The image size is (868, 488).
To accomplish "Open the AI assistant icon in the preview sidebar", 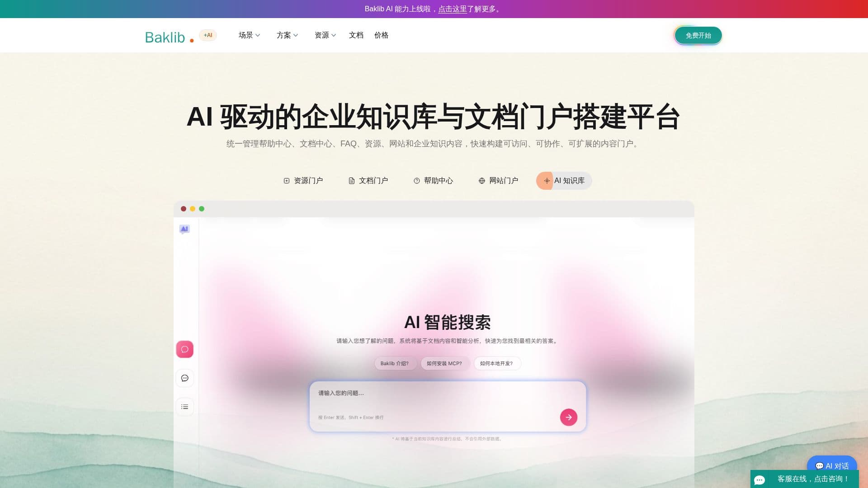I will click(184, 230).
